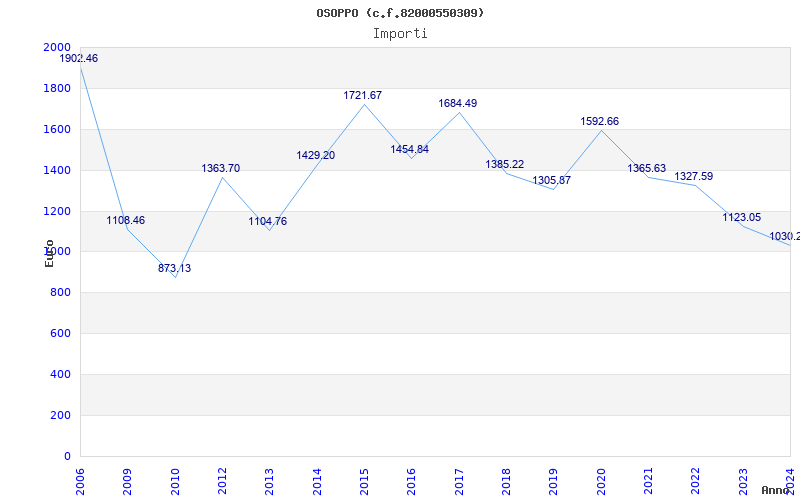Click the 1800 y-axis value
800x500 pixels.
pos(58,88)
